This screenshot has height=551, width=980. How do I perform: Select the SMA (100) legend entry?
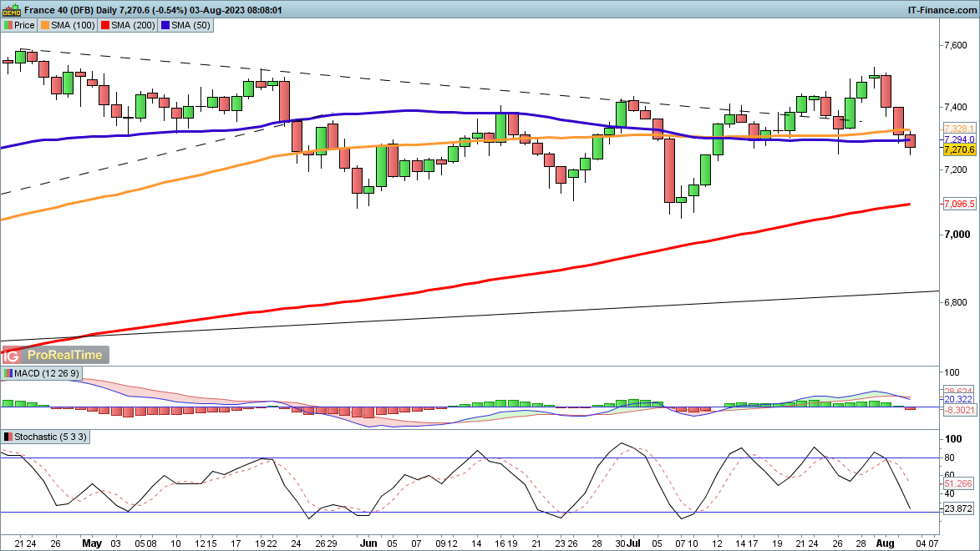point(69,26)
